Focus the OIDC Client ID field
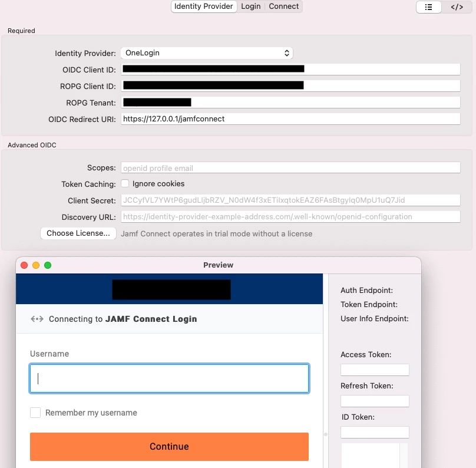 [x=290, y=70]
